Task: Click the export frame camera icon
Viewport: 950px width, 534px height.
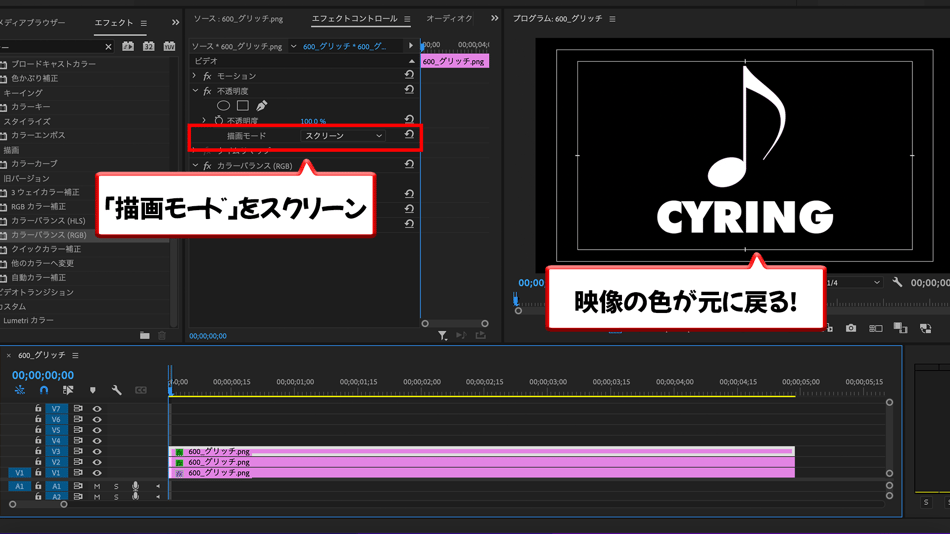Action: 851,328
